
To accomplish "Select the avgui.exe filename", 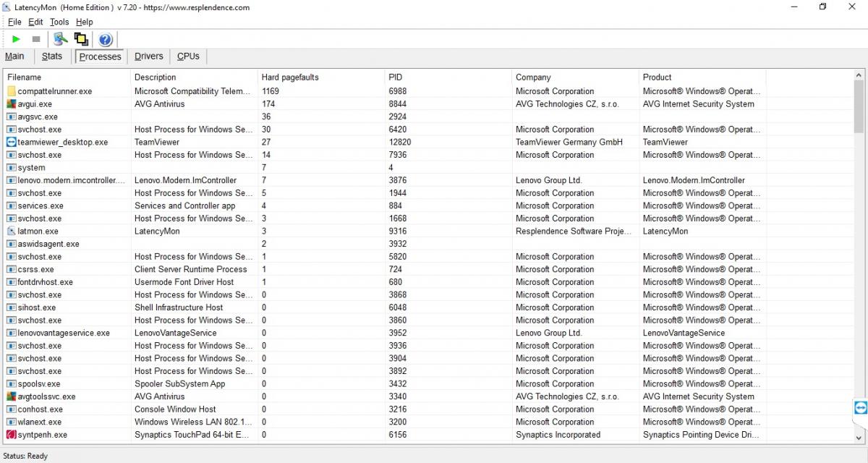I will point(35,104).
